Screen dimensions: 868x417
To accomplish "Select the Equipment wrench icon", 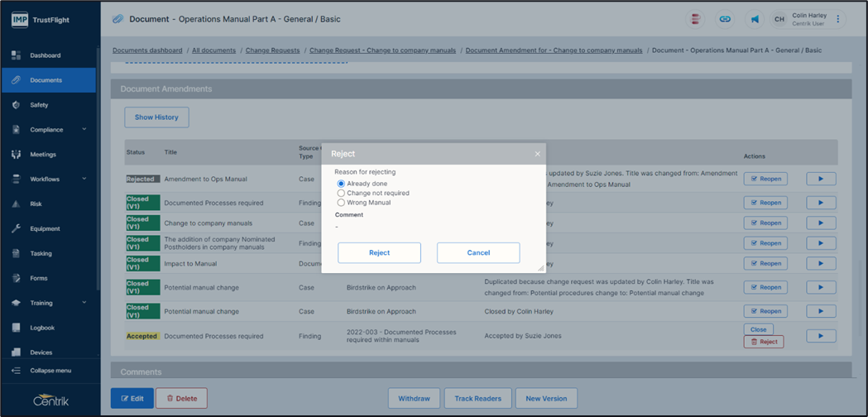I will click(16, 229).
